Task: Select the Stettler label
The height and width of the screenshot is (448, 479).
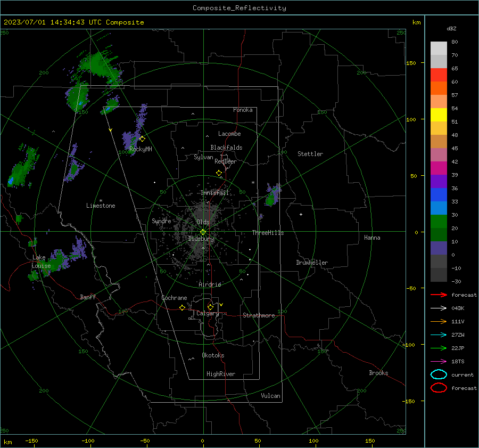Action: 310,154
